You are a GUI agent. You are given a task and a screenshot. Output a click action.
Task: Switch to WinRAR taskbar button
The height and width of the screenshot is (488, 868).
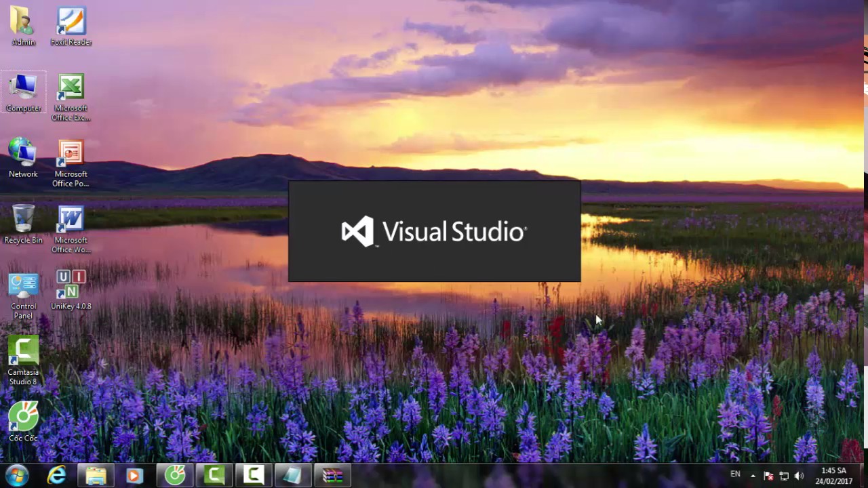[x=332, y=476]
